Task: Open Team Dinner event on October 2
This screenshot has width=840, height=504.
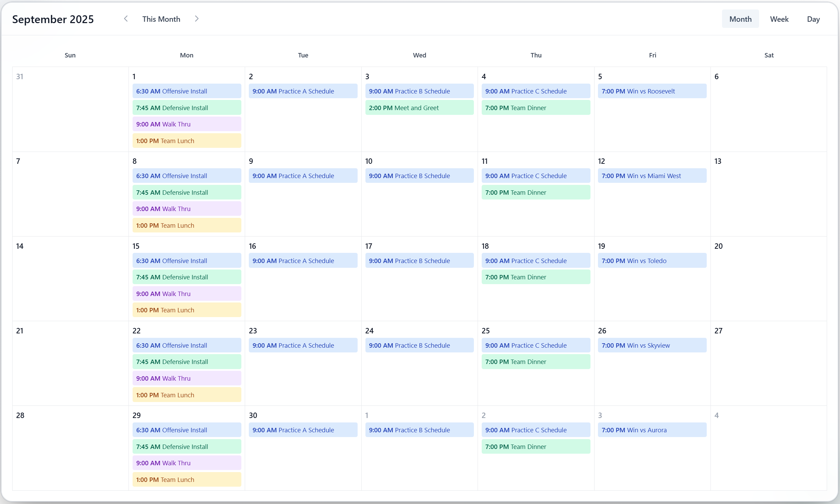Action: tap(536, 447)
